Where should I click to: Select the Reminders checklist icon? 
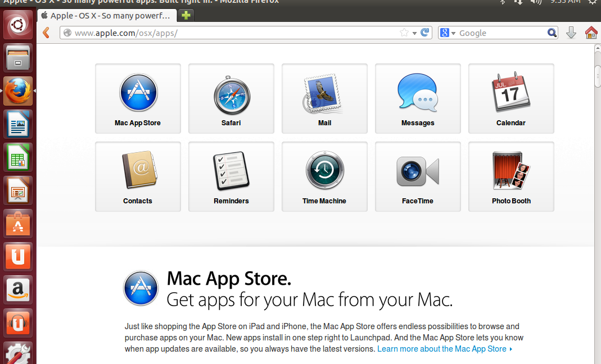click(x=231, y=171)
